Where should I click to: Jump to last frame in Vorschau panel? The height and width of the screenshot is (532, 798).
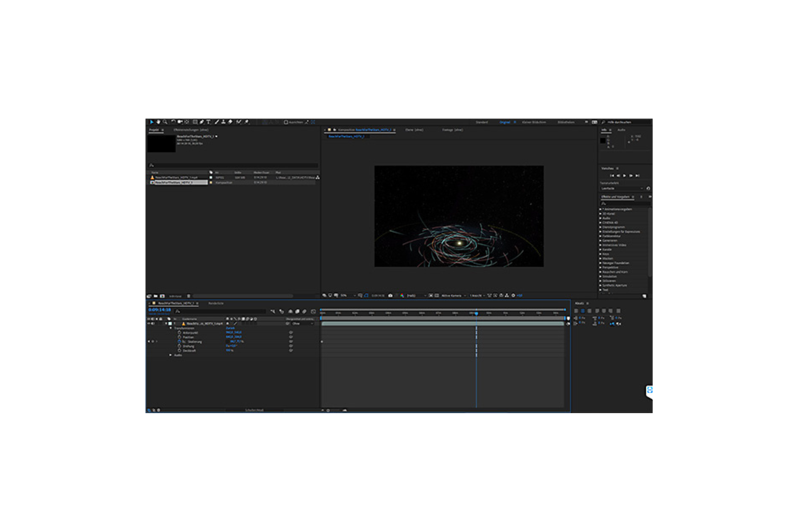point(637,176)
